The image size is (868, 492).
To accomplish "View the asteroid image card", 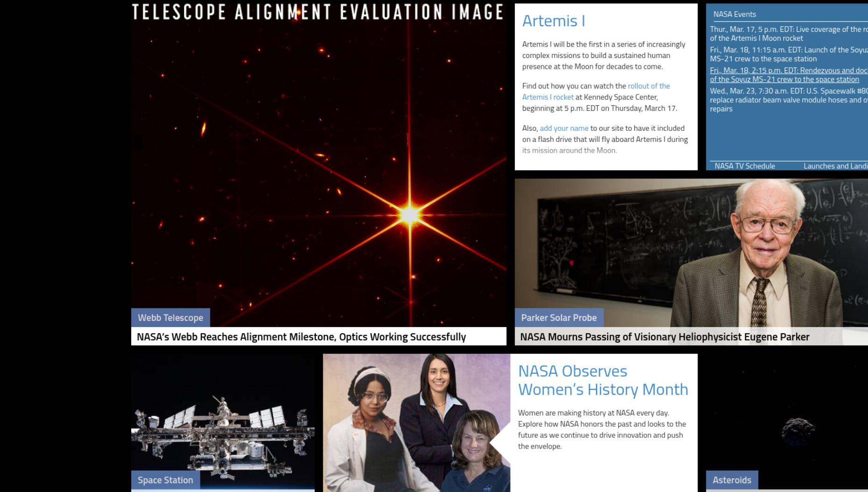I will coord(787,421).
